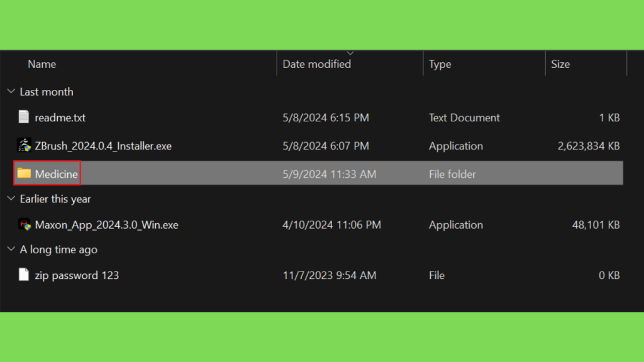Collapse the Earlier this year group

(x=11, y=199)
